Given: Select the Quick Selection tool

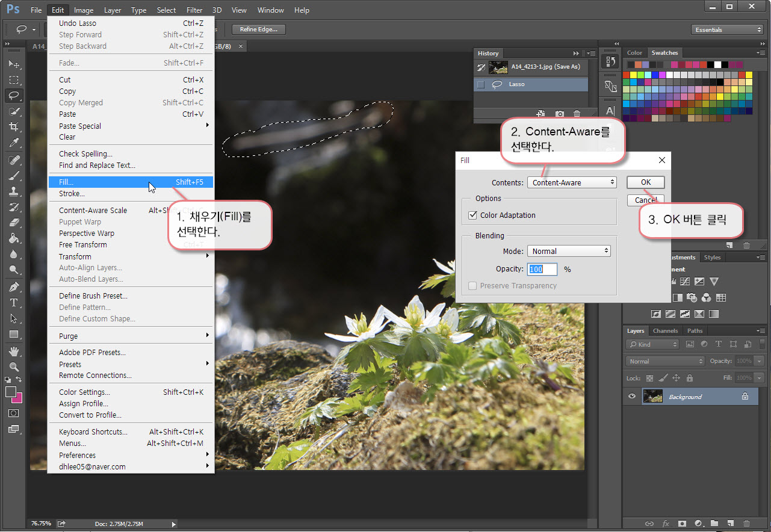Looking at the screenshot, I should point(14,111).
